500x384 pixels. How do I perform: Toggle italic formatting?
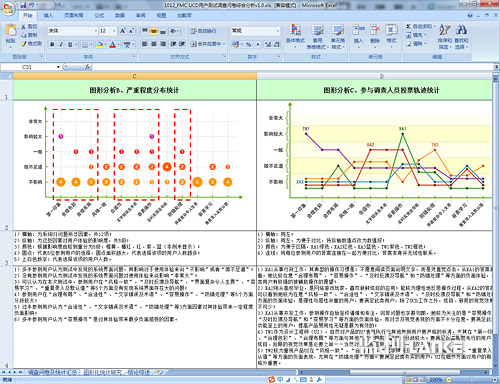pos(61,44)
